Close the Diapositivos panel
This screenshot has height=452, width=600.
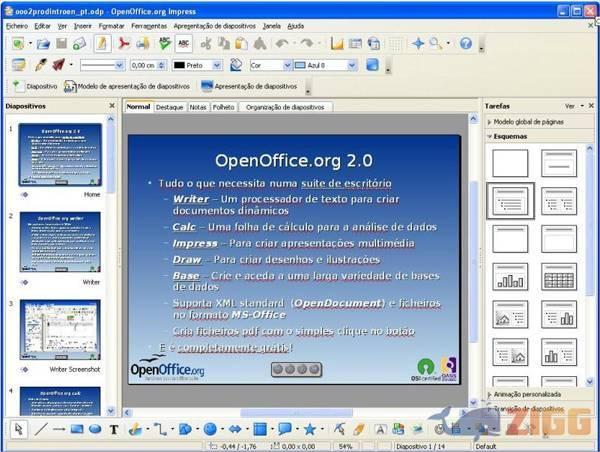click(x=112, y=106)
